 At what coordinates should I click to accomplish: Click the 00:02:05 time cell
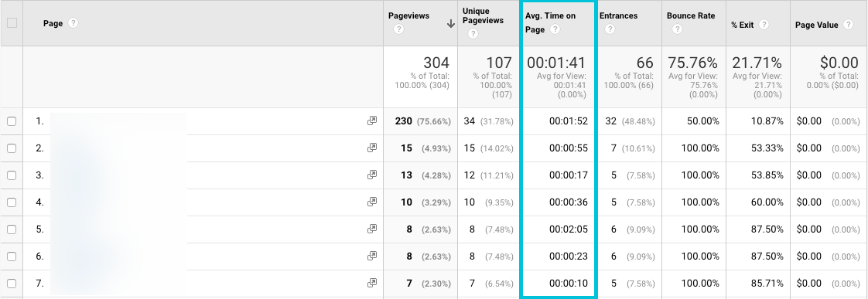click(x=569, y=229)
